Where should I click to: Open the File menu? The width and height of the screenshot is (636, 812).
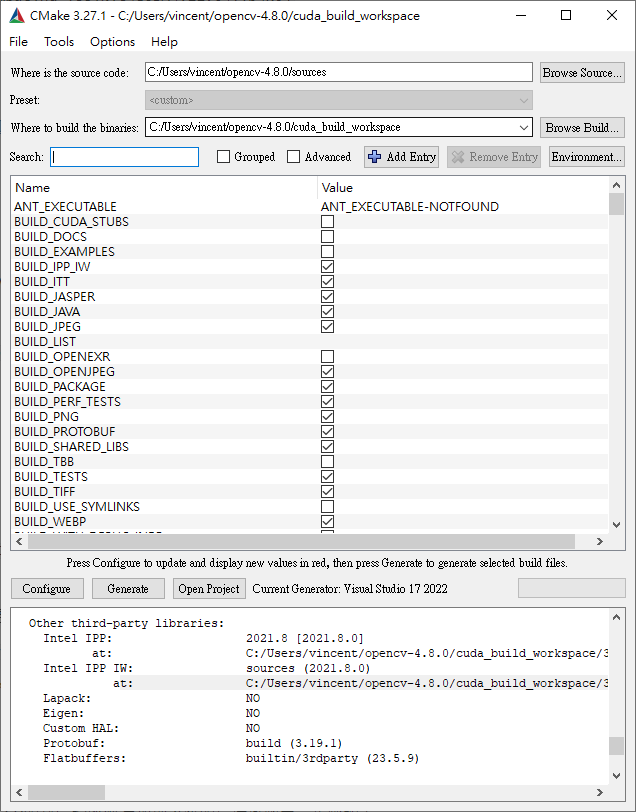(x=19, y=42)
